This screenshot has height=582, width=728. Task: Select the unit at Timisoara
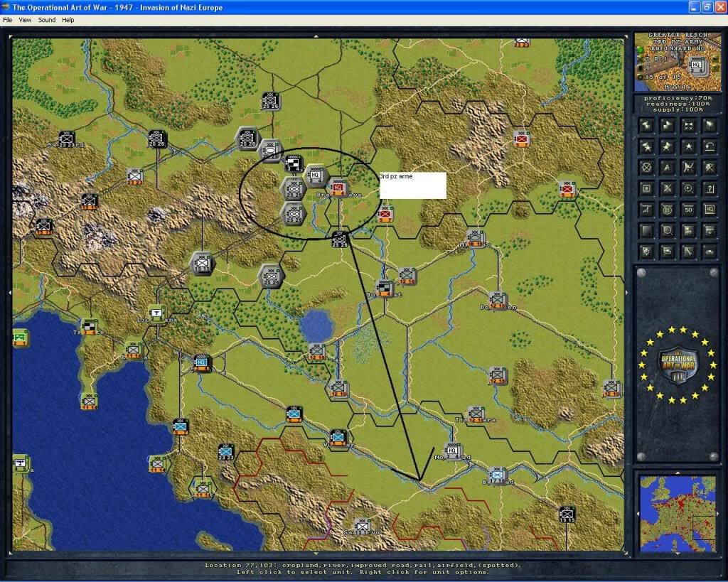pos(476,413)
